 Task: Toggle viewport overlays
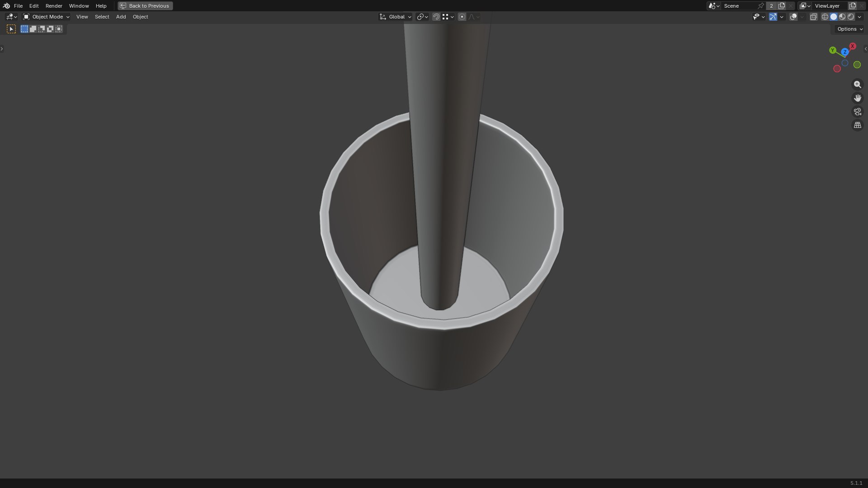pos(793,17)
